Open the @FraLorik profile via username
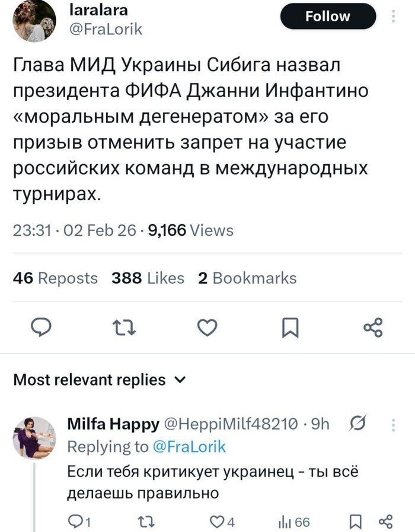The width and height of the screenshot is (415, 532). point(108,28)
